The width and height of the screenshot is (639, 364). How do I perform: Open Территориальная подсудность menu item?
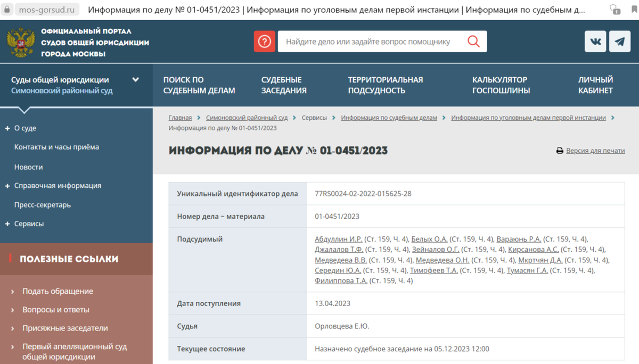click(385, 85)
